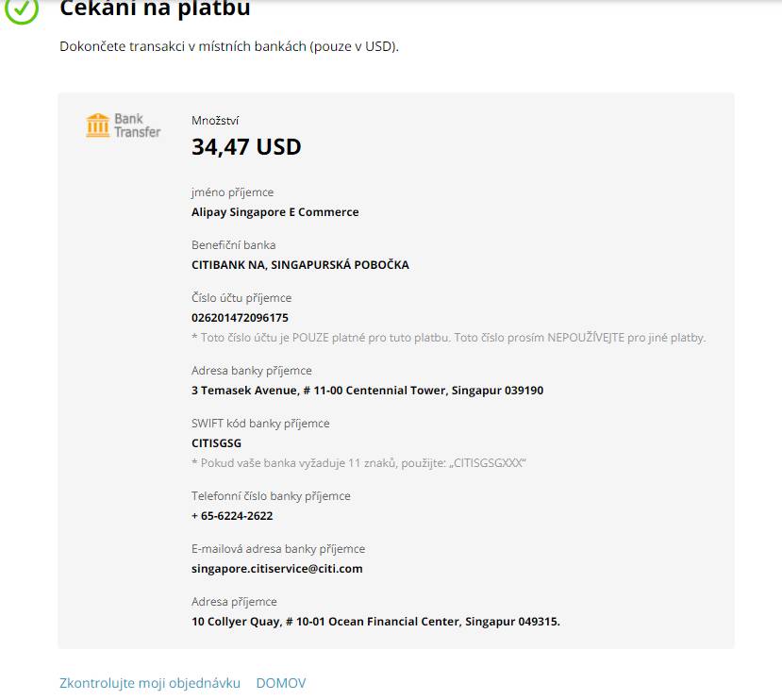Click the CITISGSGXXX 11-character note
This screenshot has width=782, height=700.
(x=358, y=463)
